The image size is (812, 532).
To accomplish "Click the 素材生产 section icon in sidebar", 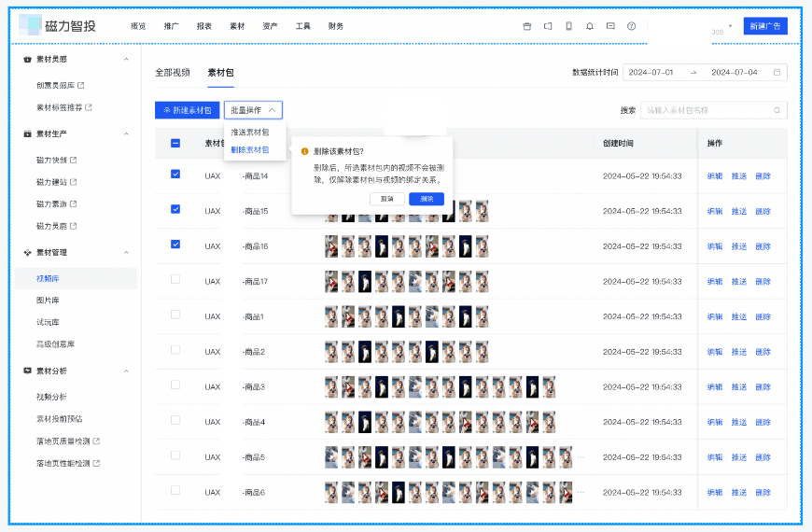I will (27, 134).
